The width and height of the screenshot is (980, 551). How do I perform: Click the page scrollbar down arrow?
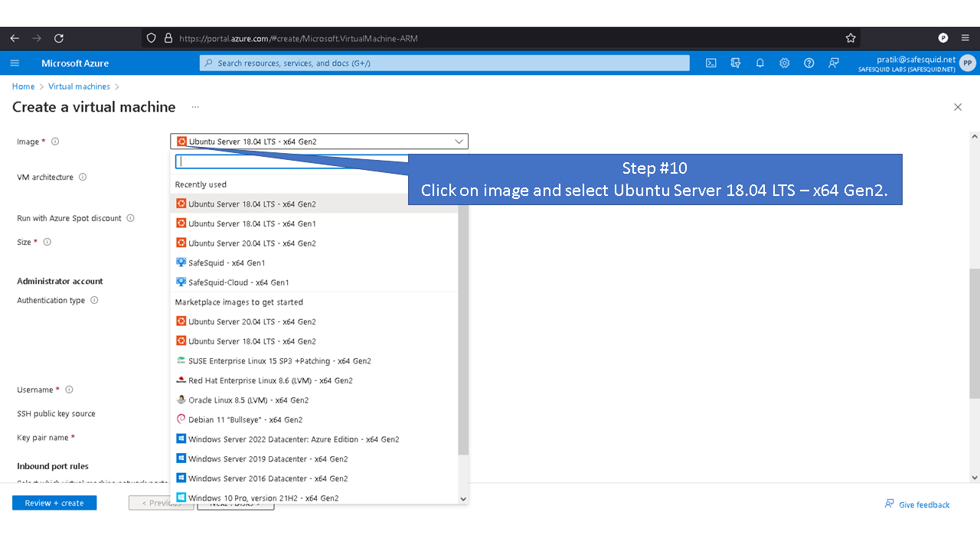pyautogui.click(x=975, y=478)
